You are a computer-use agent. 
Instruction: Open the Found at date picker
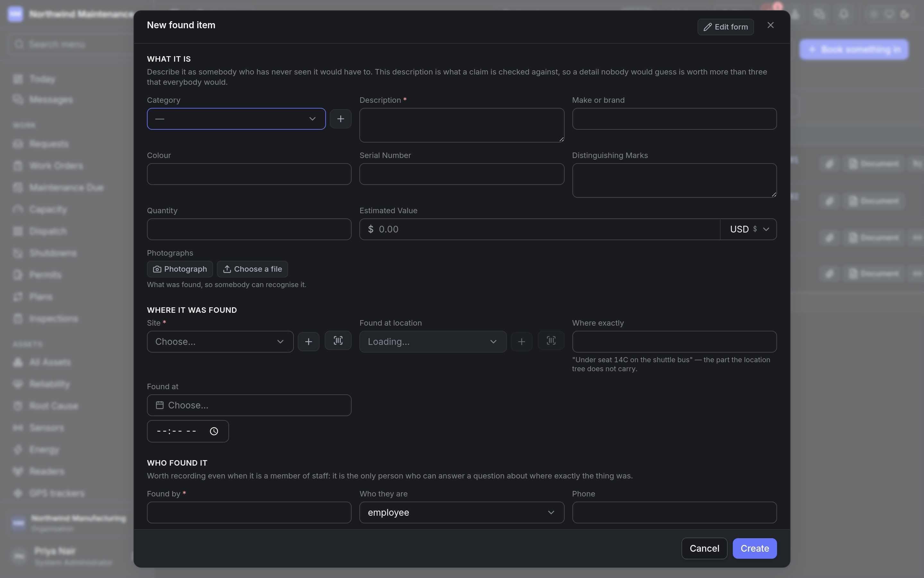(x=249, y=405)
